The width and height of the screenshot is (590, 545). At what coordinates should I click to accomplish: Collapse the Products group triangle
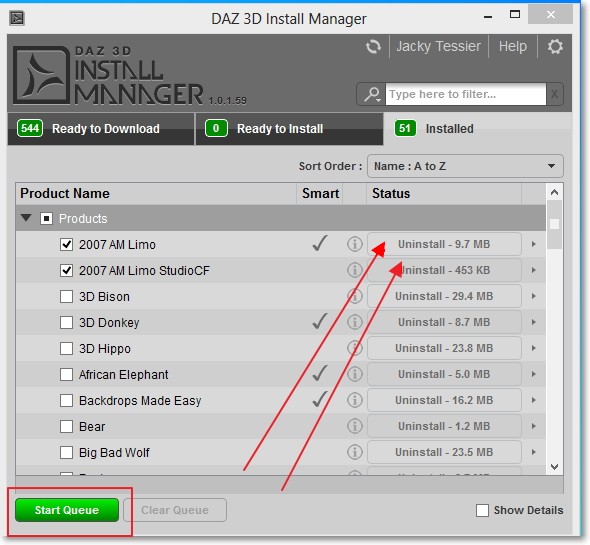(26, 218)
